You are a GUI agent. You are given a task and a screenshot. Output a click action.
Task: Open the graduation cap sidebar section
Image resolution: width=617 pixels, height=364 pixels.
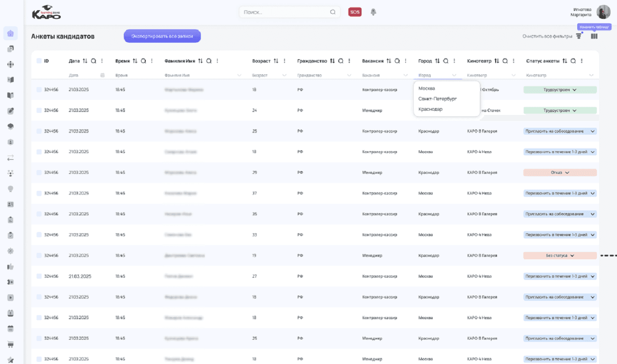coord(11,126)
